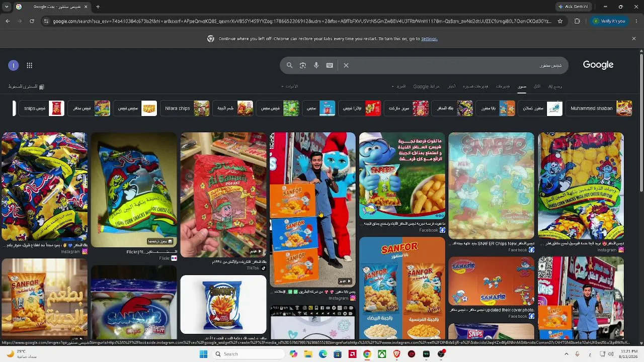Click the Ask Gemini button
Image resolution: width=644 pixels, height=362 pixels.
(573, 7)
